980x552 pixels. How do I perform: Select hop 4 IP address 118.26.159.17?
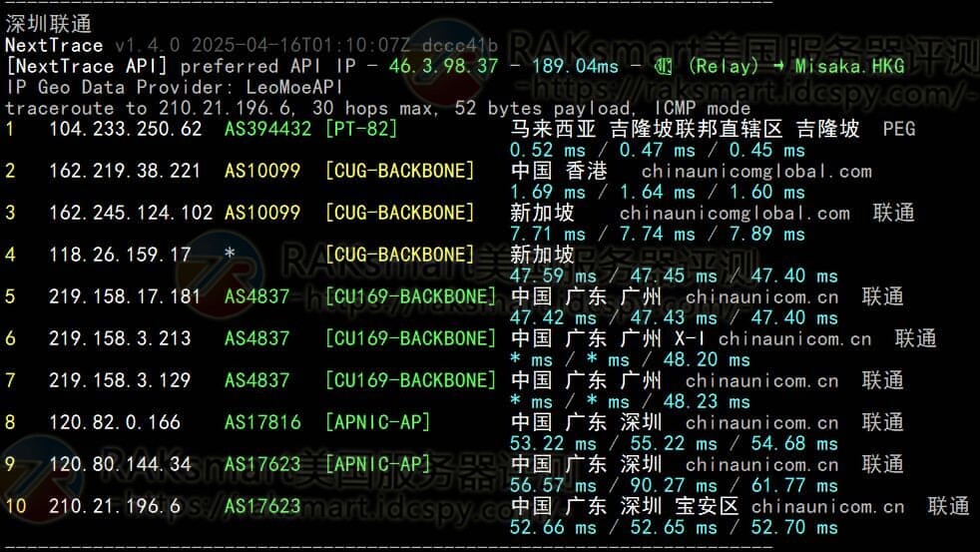[120, 255]
